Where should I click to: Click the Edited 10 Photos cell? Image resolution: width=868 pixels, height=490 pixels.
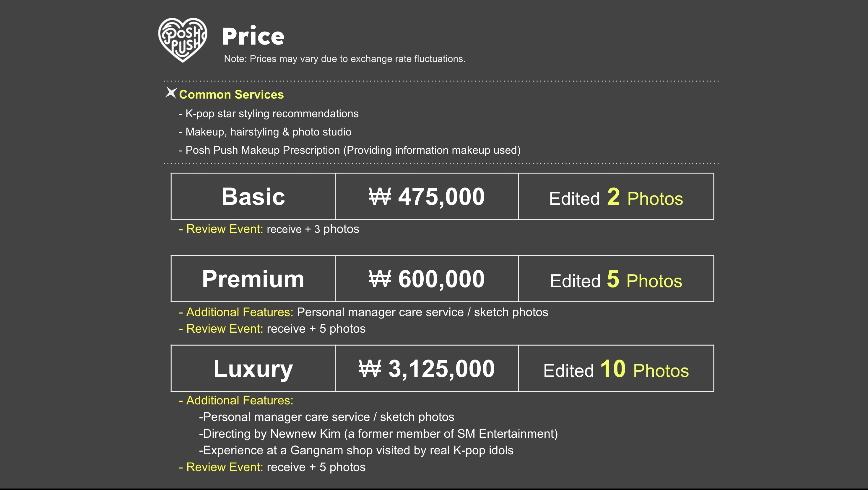point(616,369)
